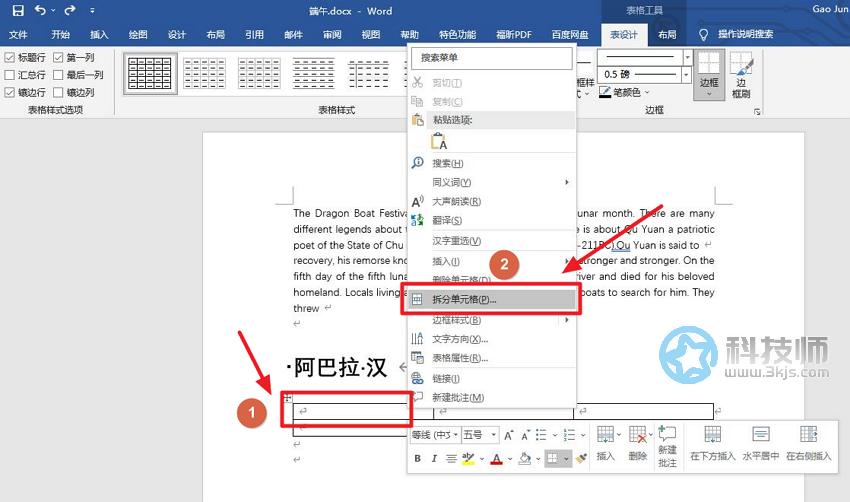
Task: Click the Undo arrow icon
Action: 40,10
